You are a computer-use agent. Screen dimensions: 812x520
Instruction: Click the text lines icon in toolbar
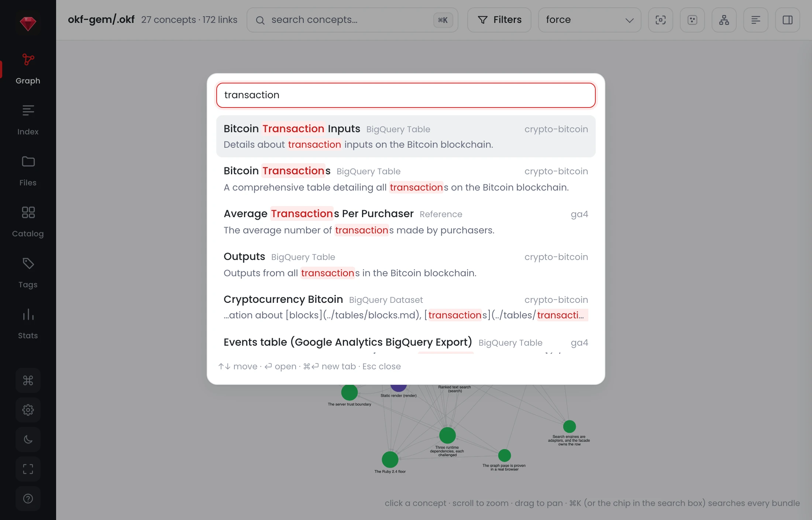pyautogui.click(x=756, y=20)
